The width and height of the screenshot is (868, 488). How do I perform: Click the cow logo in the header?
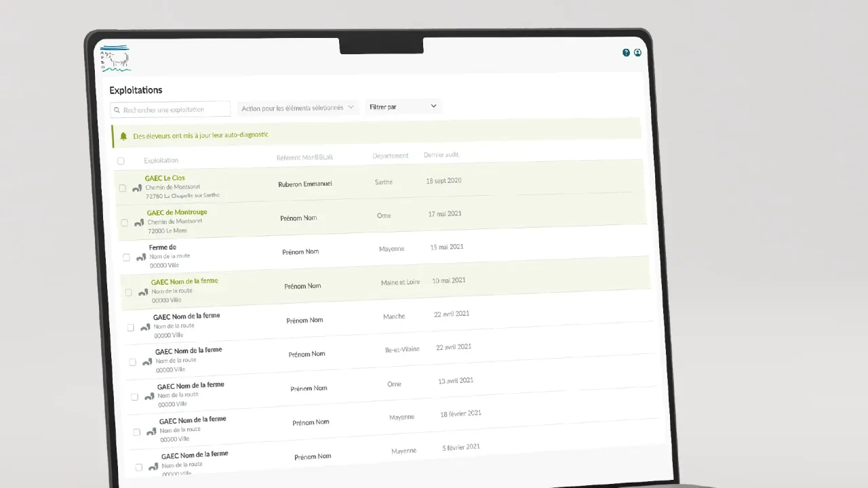pyautogui.click(x=115, y=59)
